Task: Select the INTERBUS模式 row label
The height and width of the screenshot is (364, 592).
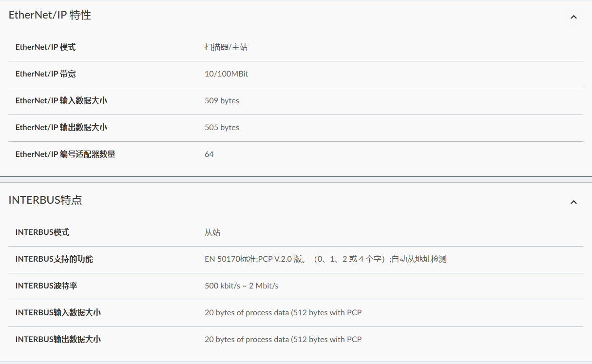Action: coord(42,232)
